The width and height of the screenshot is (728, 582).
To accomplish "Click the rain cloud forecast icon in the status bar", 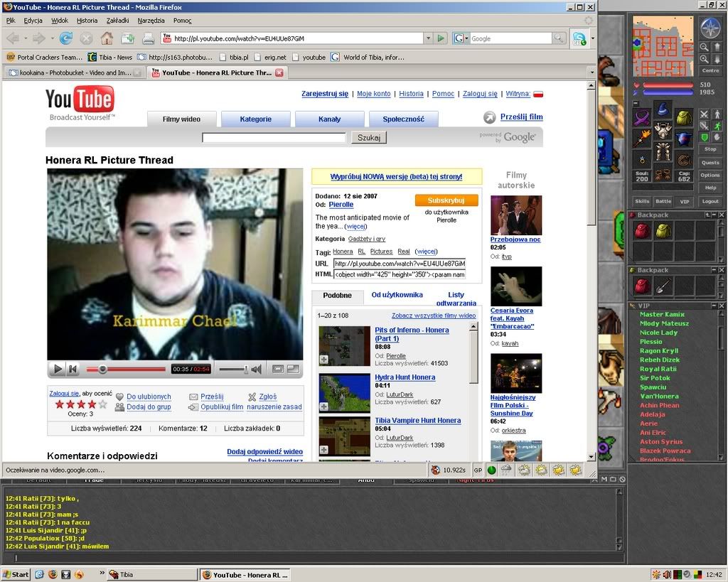I will click(506, 470).
